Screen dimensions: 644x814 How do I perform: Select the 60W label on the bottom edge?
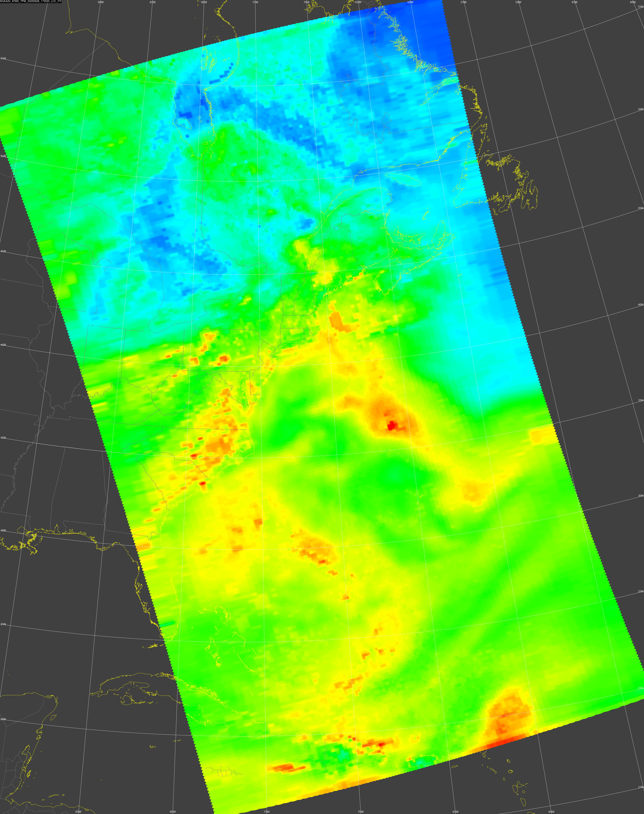[551, 812]
